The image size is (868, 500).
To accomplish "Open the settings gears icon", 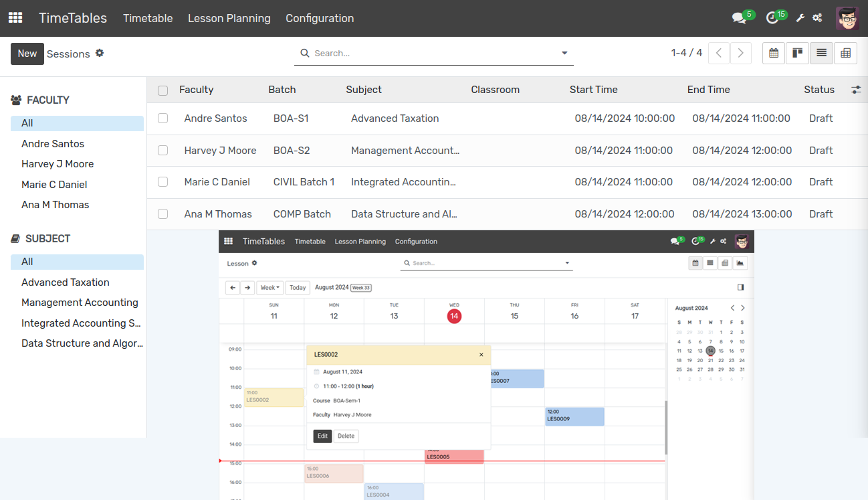I will pyautogui.click(x=817, y=18).
